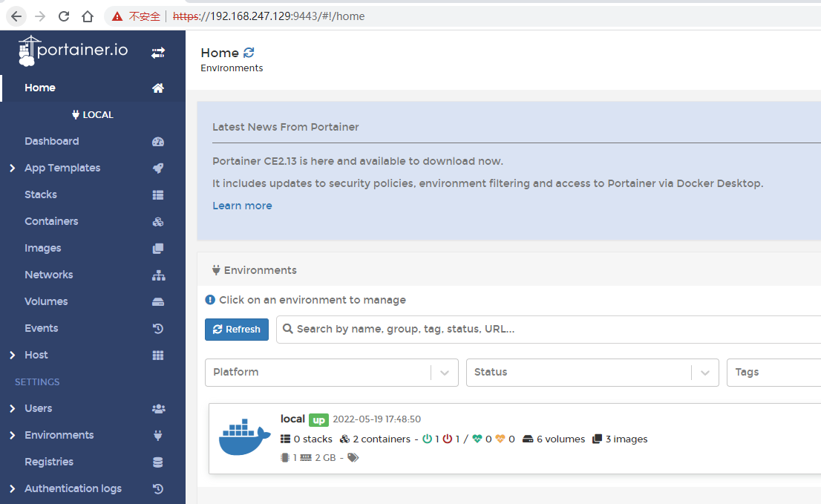This screenshot has width=821, height=504.
Task: Expand the Host sidebar section
Action: click(x=13, y=356)
